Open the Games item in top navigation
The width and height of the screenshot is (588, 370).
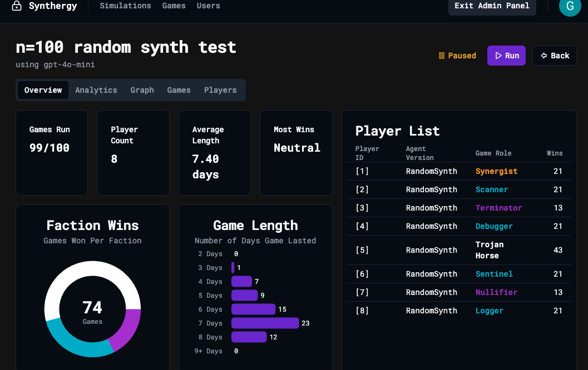174,6
